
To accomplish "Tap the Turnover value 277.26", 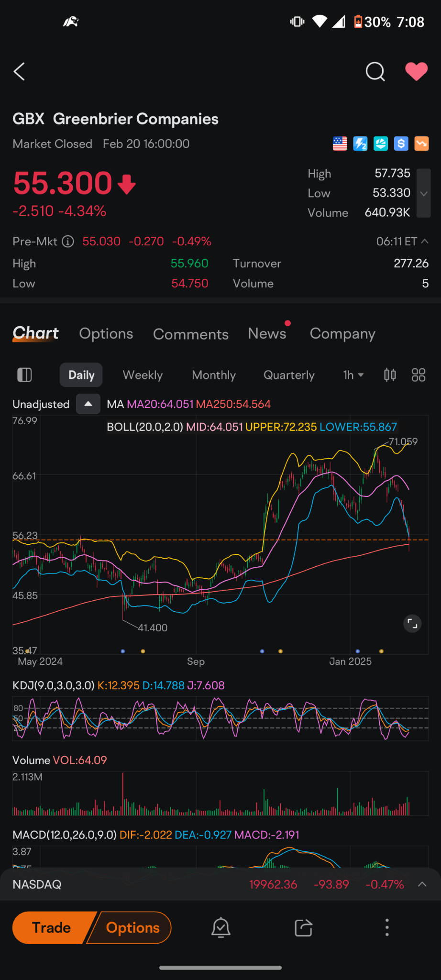I will coord(411,263).
